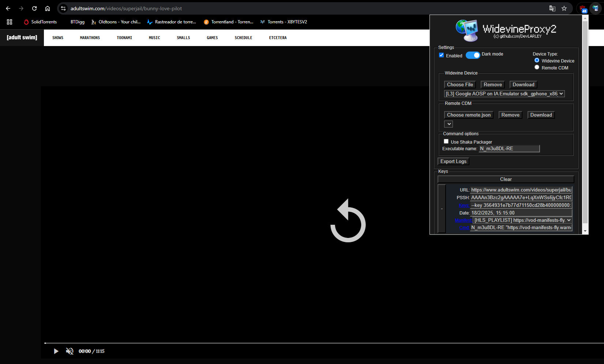The width and height of the screenshot is (604, 364).
Task: Open the Torrents - XBYTESV2 bookmark
Action: click(284, 22)
